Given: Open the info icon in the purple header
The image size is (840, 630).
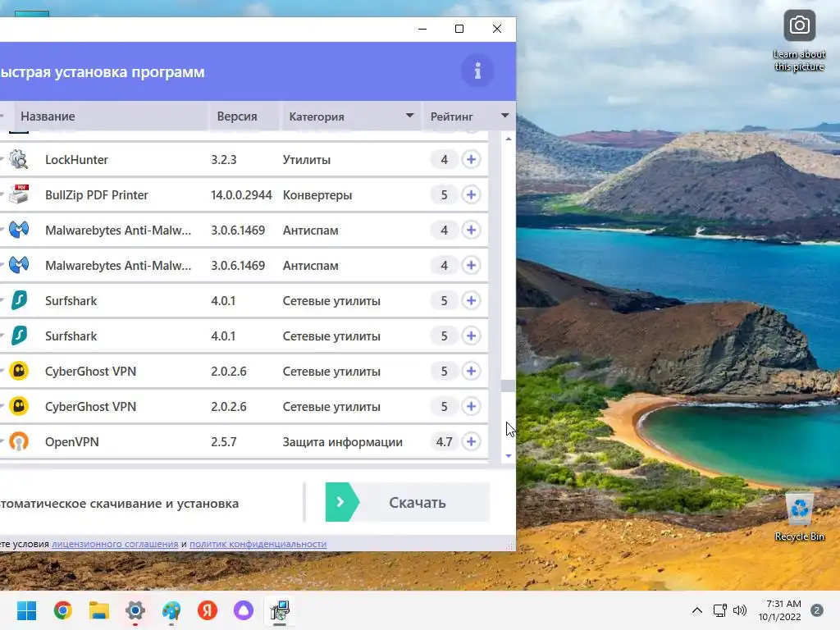Looking at the screenshot, I should [x=477, y=71].
